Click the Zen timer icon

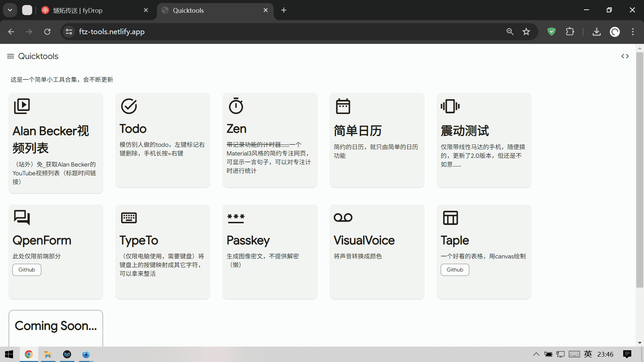236,106
